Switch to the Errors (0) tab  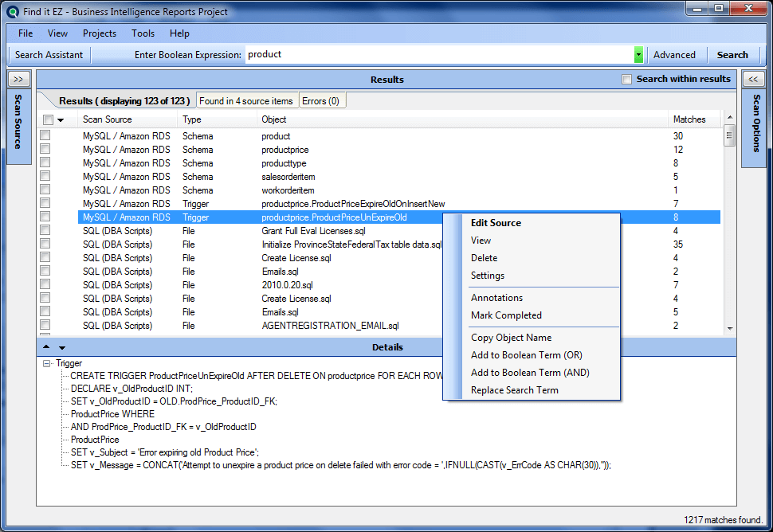click(320, 101)
